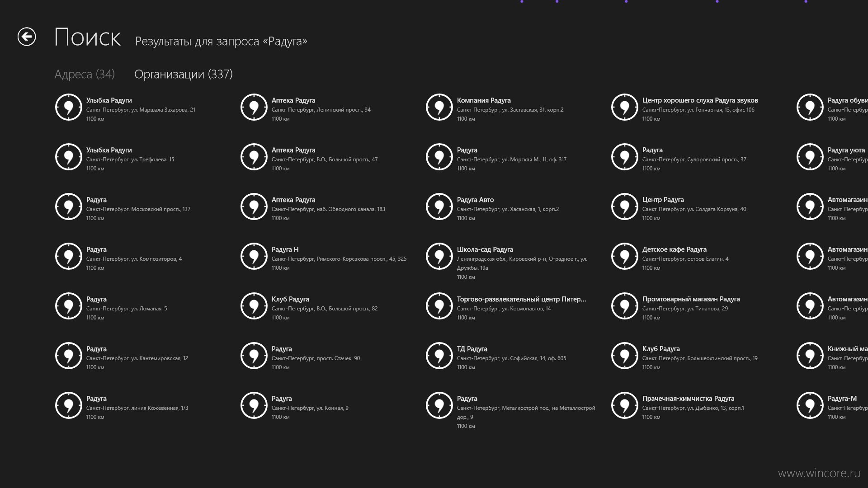Click location icon for Школа-сад Радуга

439,256
